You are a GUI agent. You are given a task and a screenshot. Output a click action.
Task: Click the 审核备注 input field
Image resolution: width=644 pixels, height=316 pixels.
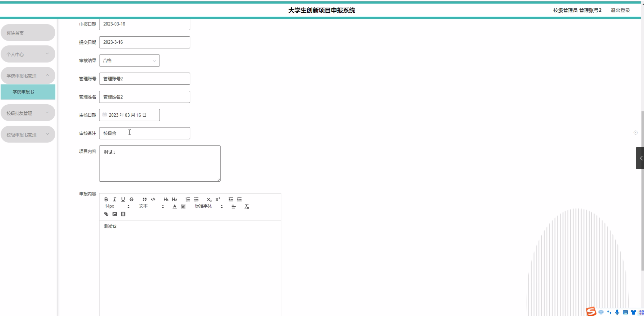pyautogui.click(x=144, y=133)
